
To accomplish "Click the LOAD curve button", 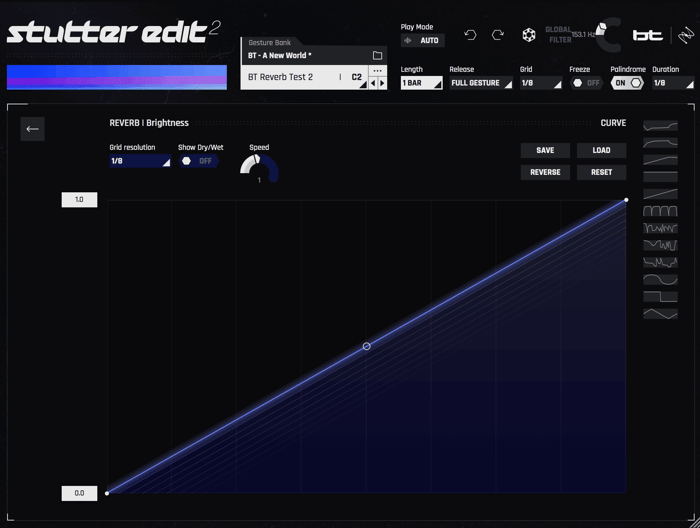I will click(601, 150).
